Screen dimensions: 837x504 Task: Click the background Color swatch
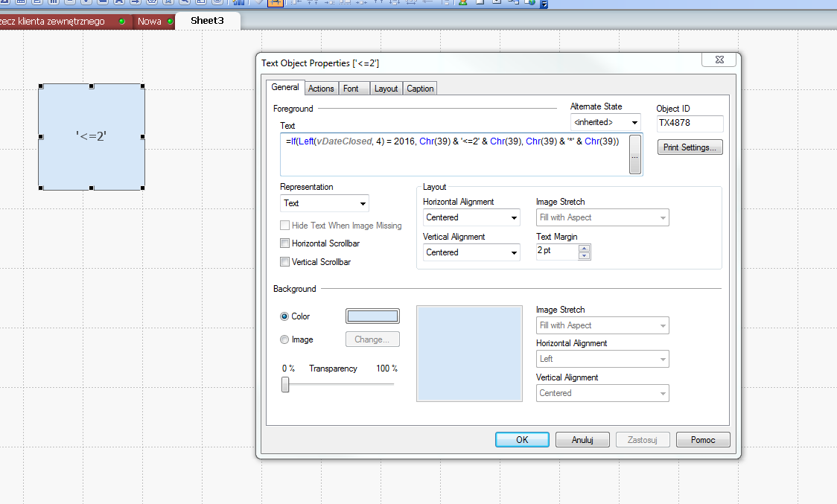372,316
